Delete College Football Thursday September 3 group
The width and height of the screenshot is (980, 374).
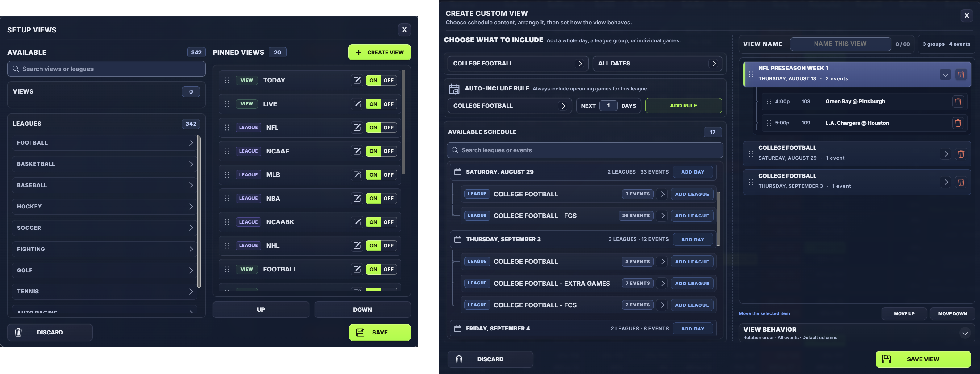point(961,182)
